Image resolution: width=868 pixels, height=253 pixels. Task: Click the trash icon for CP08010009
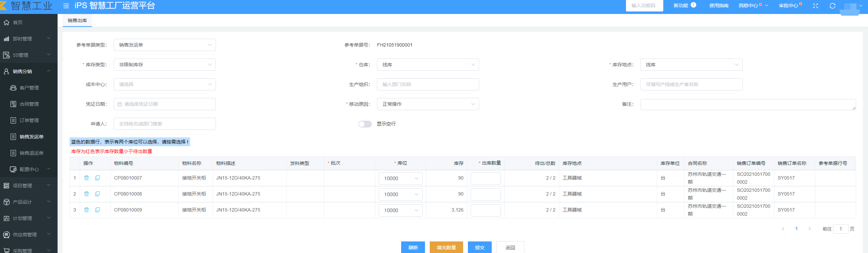click(86, 210)
